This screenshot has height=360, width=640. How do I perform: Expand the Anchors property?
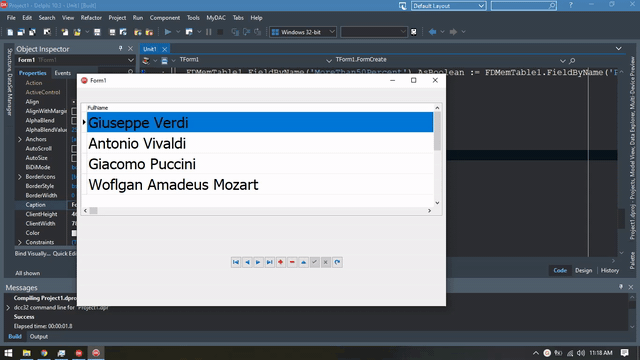click(x=20, y=139)
